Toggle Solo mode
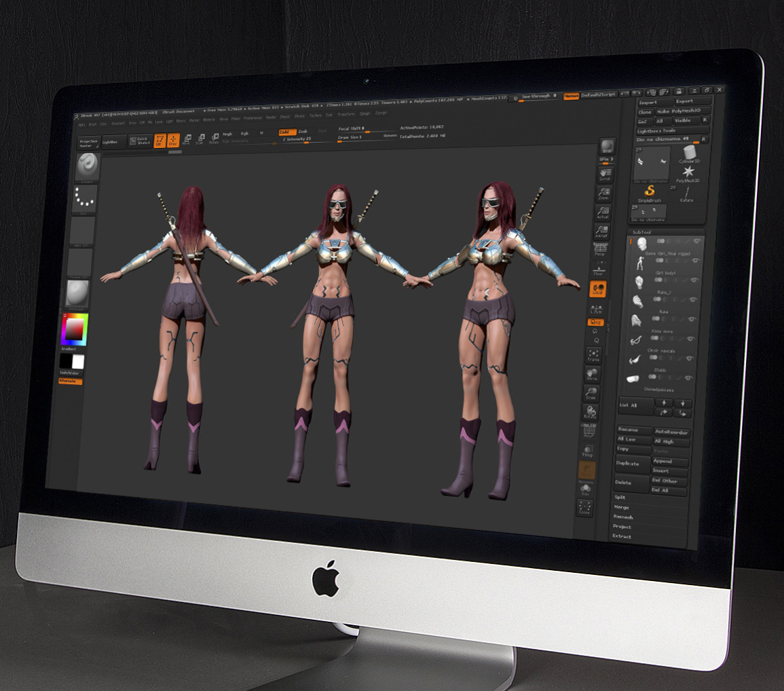The width and height of the screenshot is (784, 691). pos(586,489)
